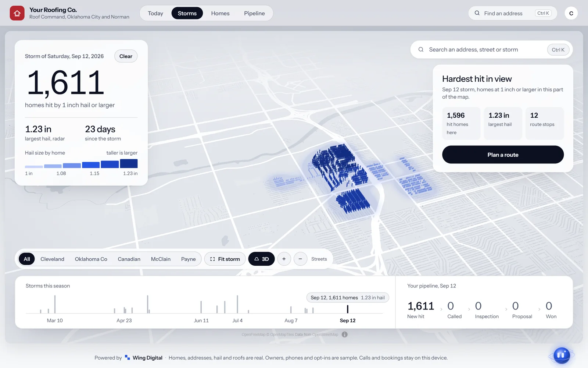Click the 1,596 hit homes here card

461,123
